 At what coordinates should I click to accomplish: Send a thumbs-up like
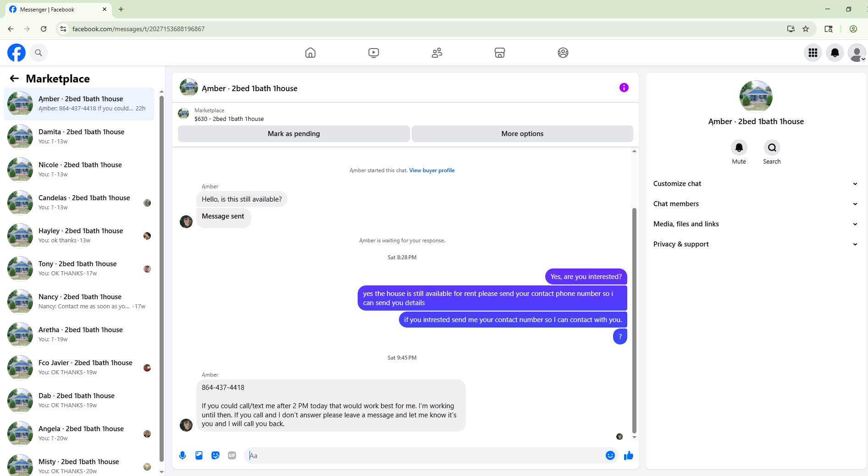tap(629, 455)
